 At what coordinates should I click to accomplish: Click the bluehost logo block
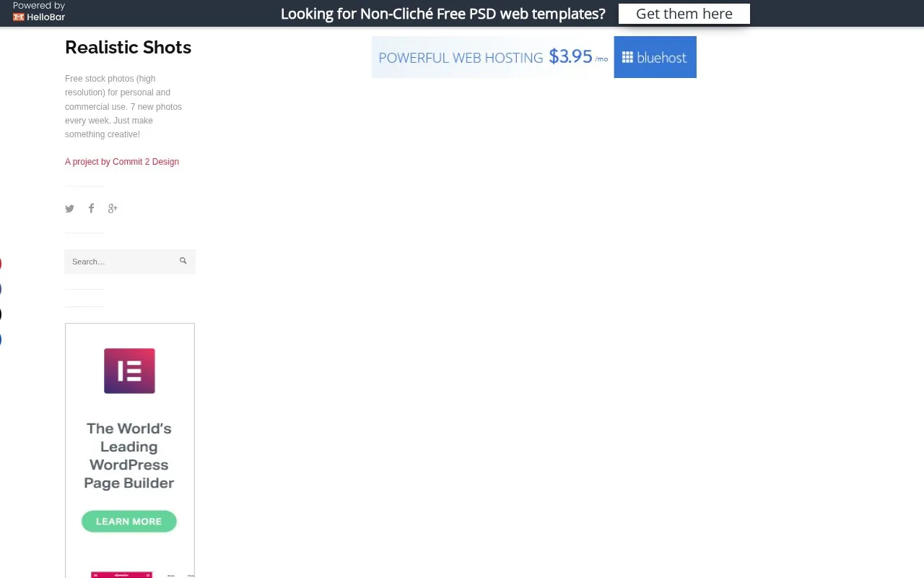coord(655,57)
